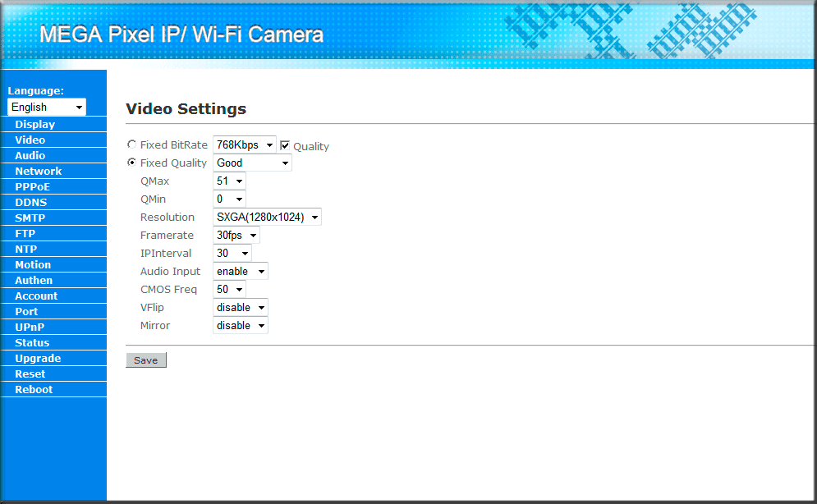
Task: Open the Audio settings page
Action: pyautogui.click(x=53, y=155)
